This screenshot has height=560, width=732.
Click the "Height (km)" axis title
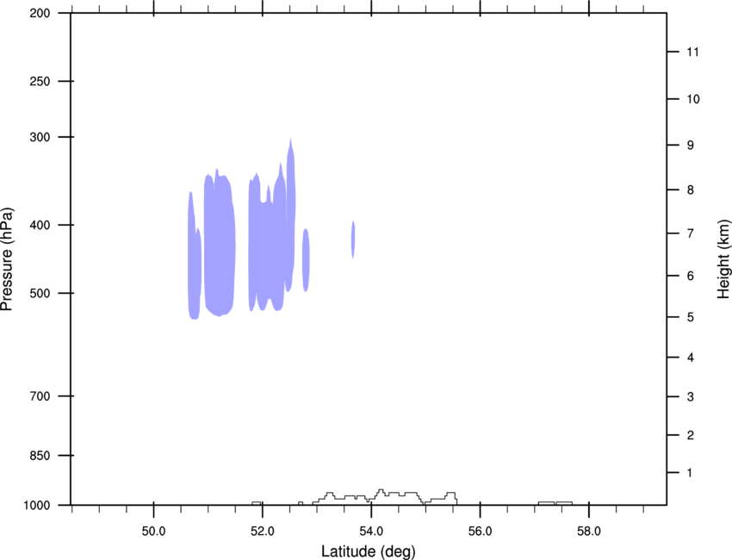tap(723, 258)
